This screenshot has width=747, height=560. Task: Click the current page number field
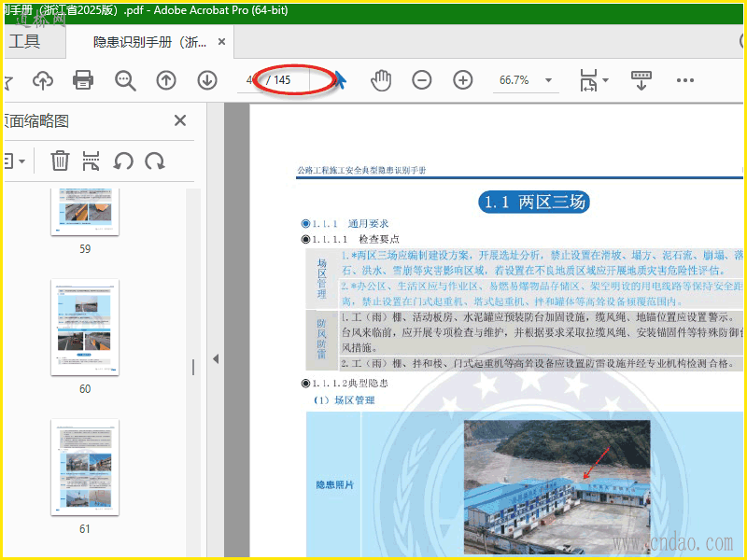point(250,80)
